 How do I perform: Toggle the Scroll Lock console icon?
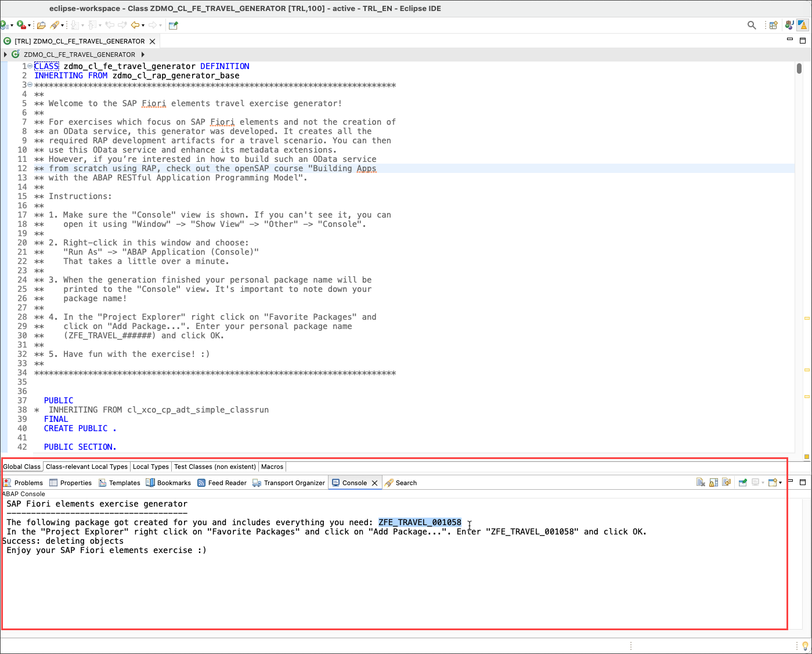click(713, 482)
